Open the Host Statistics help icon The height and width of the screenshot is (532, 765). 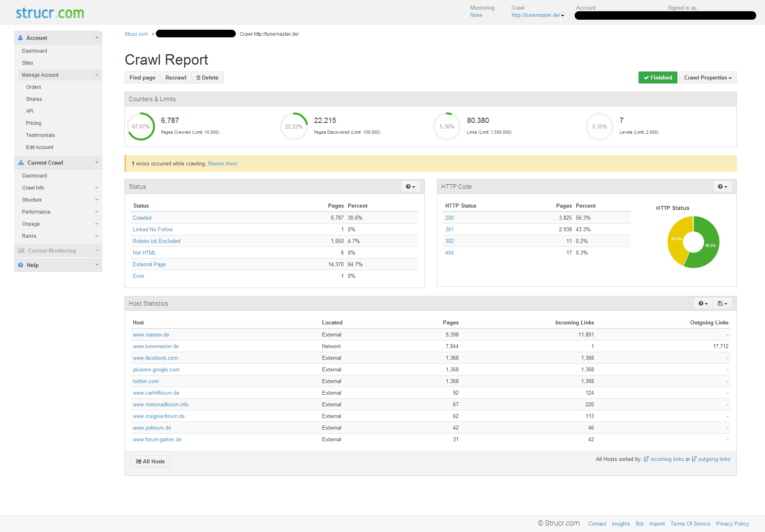[703, 304]
